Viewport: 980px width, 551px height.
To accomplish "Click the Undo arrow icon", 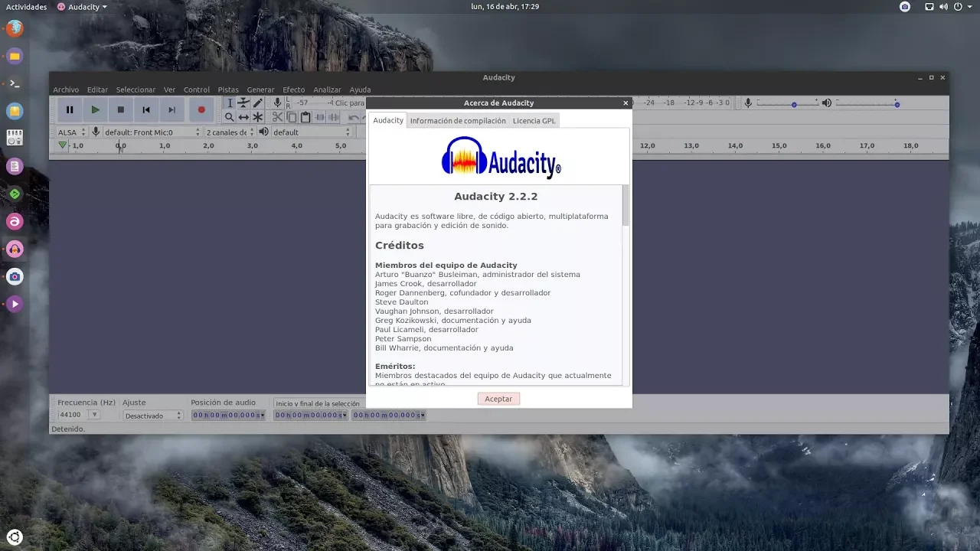I will pyautogui.click(x=353, y=117).
